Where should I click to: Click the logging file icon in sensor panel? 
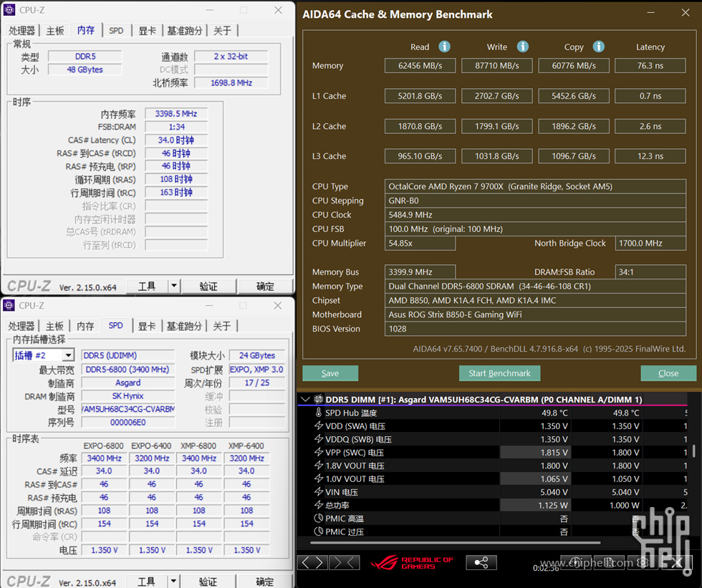(610, 562)
